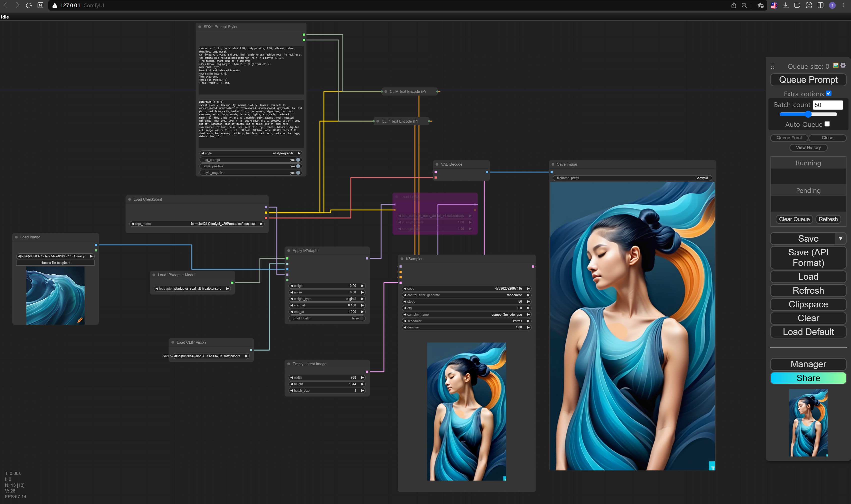Click the browser zoom magnifier icon
The image size is (851, 504).
[x=744, y=6]
